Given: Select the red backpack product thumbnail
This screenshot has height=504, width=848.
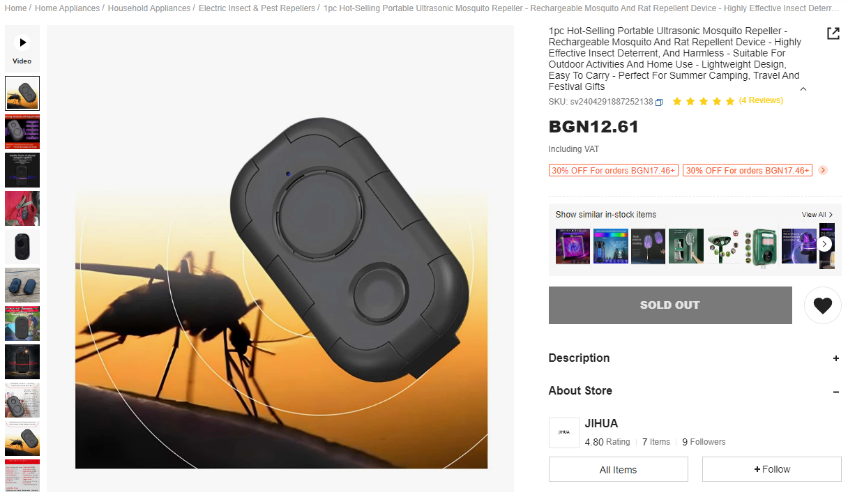Looking at the screenshot, I should point(22,208).
